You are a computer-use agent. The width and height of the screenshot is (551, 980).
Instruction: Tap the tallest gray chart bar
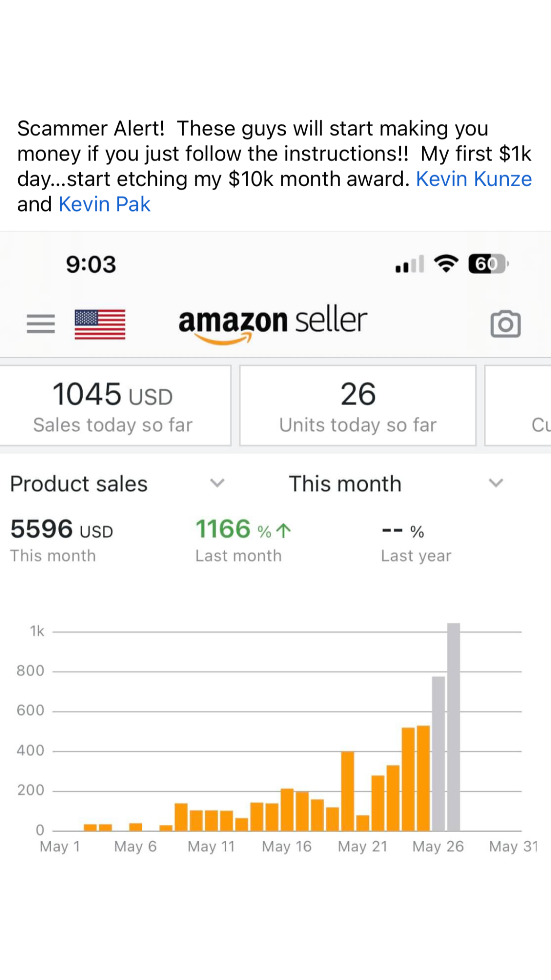(453, 727)
